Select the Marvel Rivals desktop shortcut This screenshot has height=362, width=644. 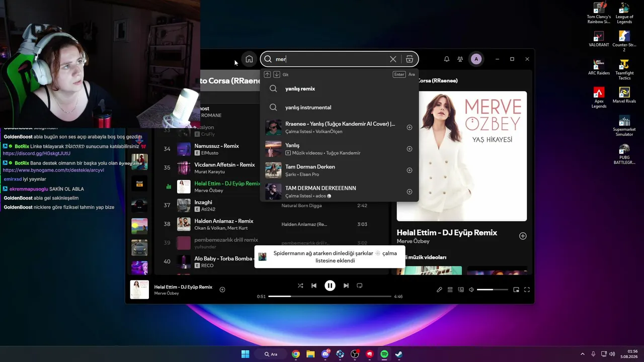tap(624, 95)
